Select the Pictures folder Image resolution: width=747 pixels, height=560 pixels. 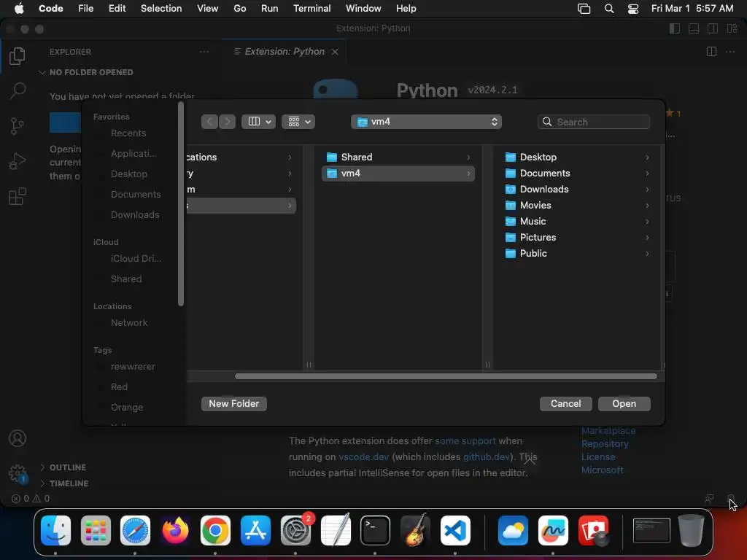point(577,237)
